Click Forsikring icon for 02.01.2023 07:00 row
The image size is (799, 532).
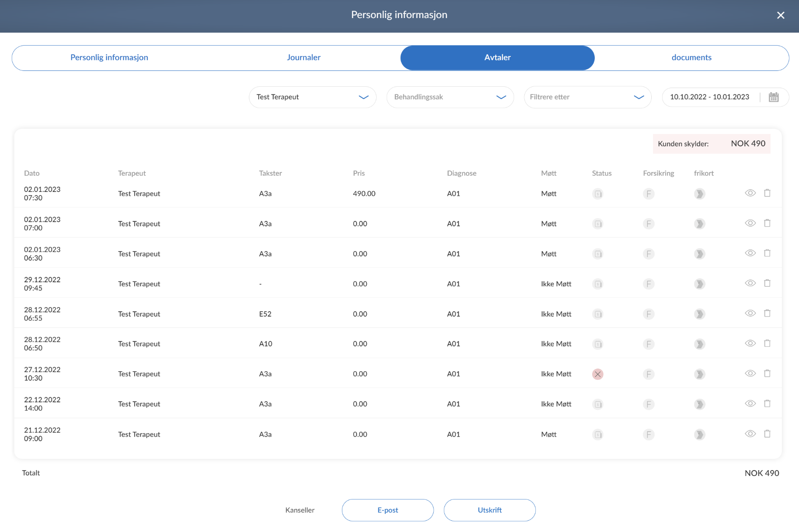pyautogui.click(x=649, y=224)
